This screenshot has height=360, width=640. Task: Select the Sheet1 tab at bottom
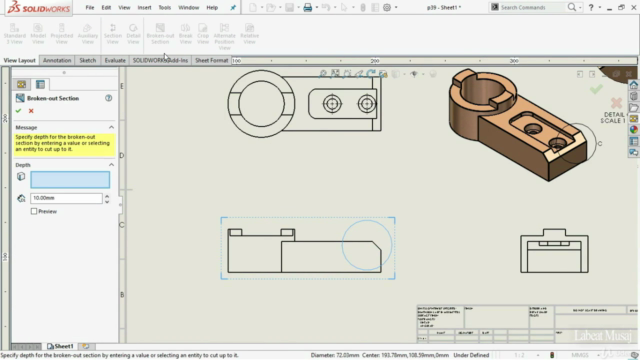[60, 346]
